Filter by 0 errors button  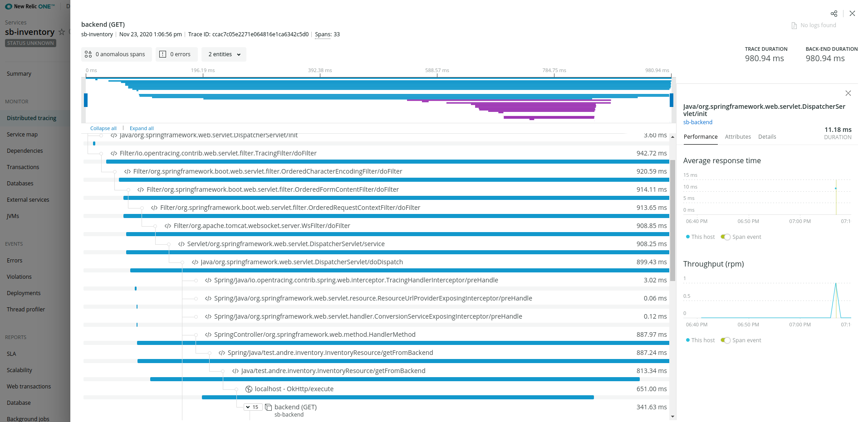click(177, 54)
